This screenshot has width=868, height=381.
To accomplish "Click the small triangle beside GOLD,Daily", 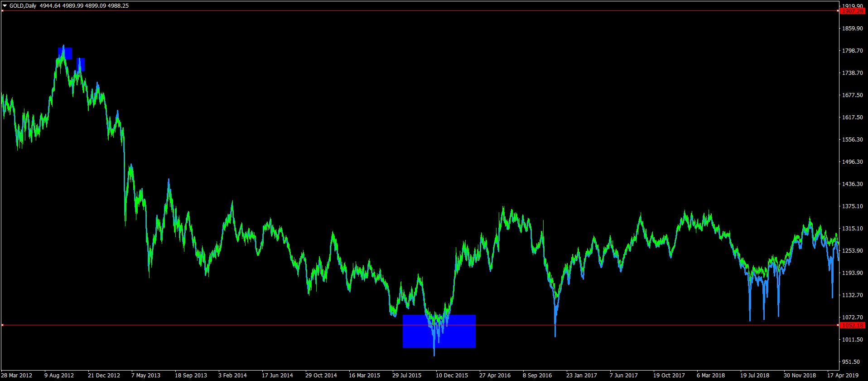I will (5, 6).
